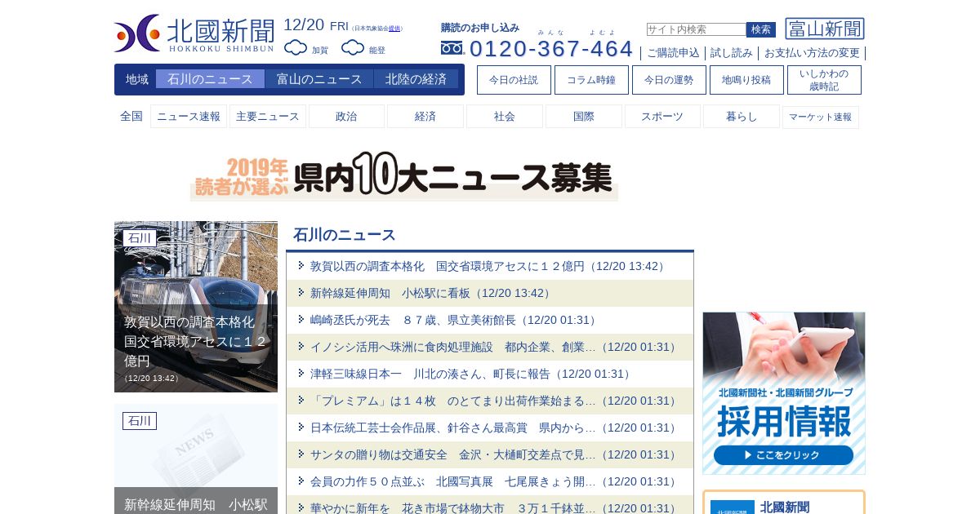Select the 政治 menu item
Screen dimensions: 980x514
point(346,117)
